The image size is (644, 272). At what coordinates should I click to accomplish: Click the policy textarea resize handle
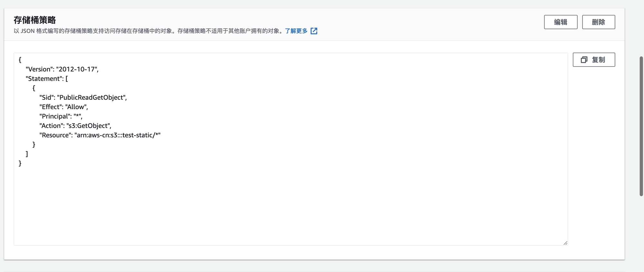[565, 243]
